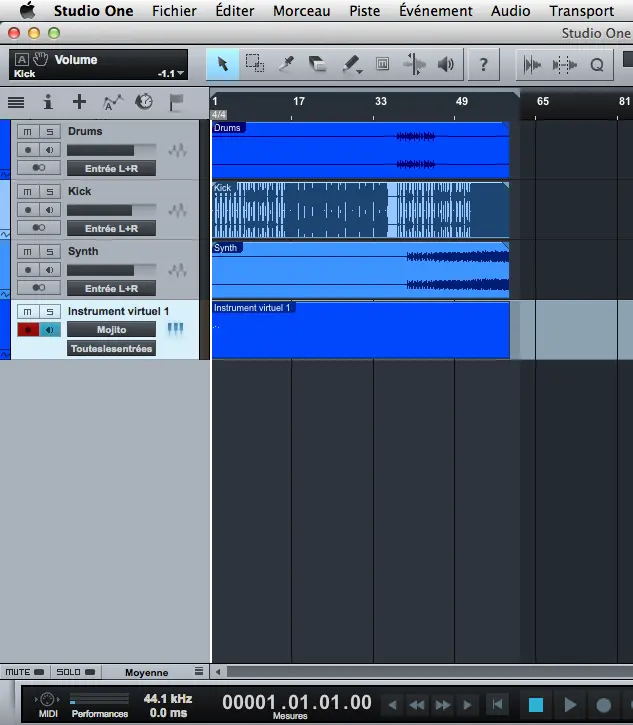Click the global MUTE button
Screen dimensions: 633x725
25,672
